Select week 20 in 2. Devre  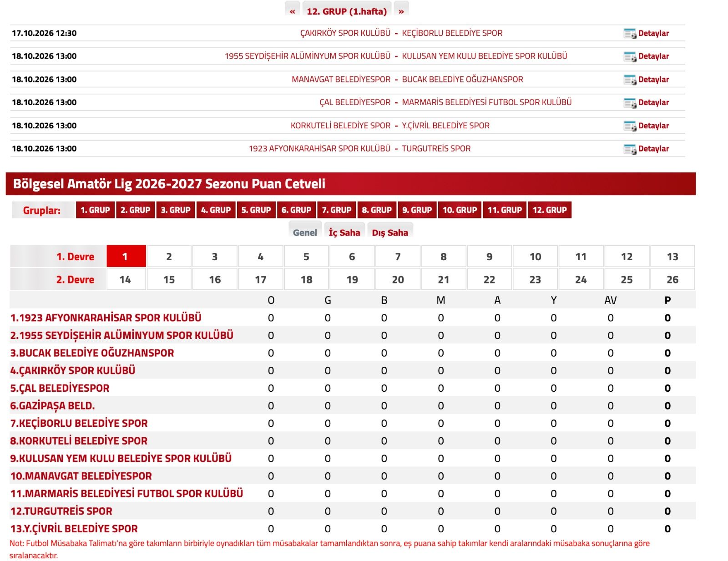pyautogui.click(x=398, y=279)
